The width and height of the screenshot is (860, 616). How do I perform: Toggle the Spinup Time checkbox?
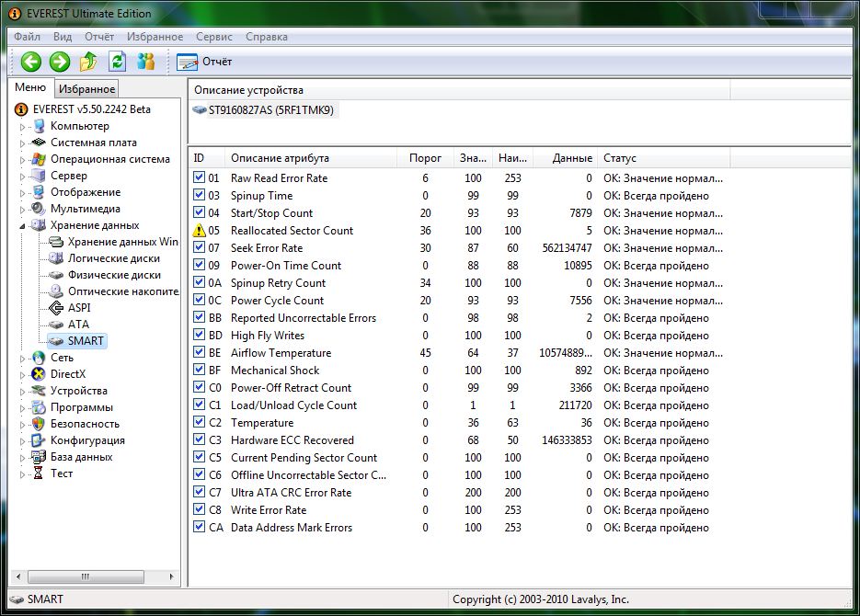199,195
